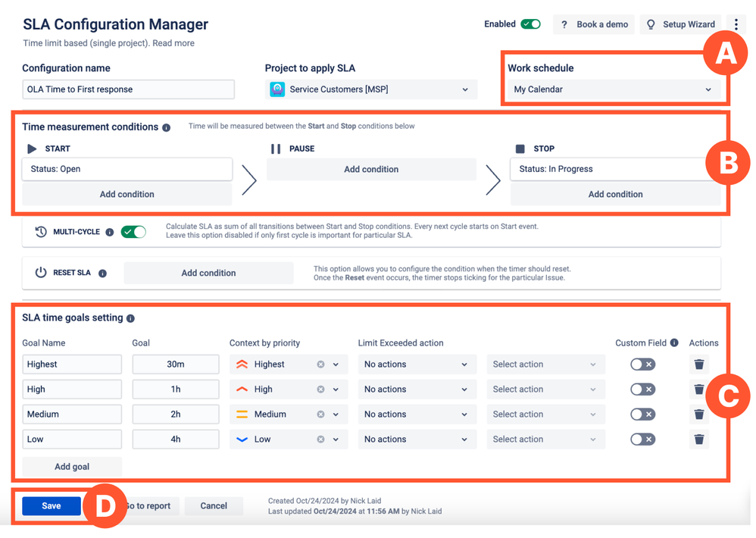
Task: Enable Custom Field for Highest goal
Action: pos(642,364)
